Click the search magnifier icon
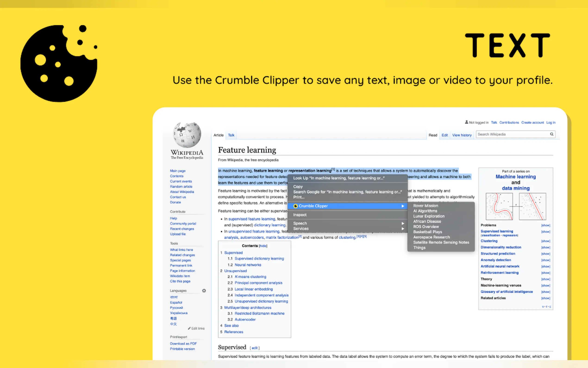Image resolution: width=588 pixels, height=368 pixels. tap(551, 134)
